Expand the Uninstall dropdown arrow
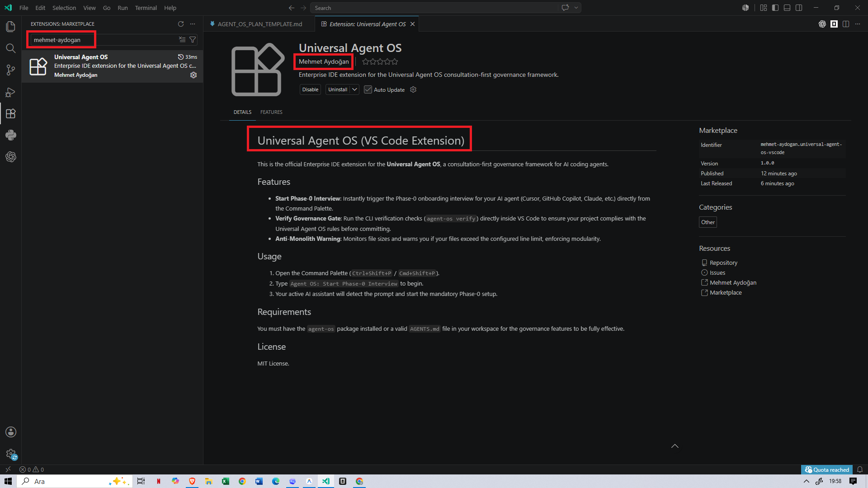Screen dimensions: 868x488 pos(355,89)
